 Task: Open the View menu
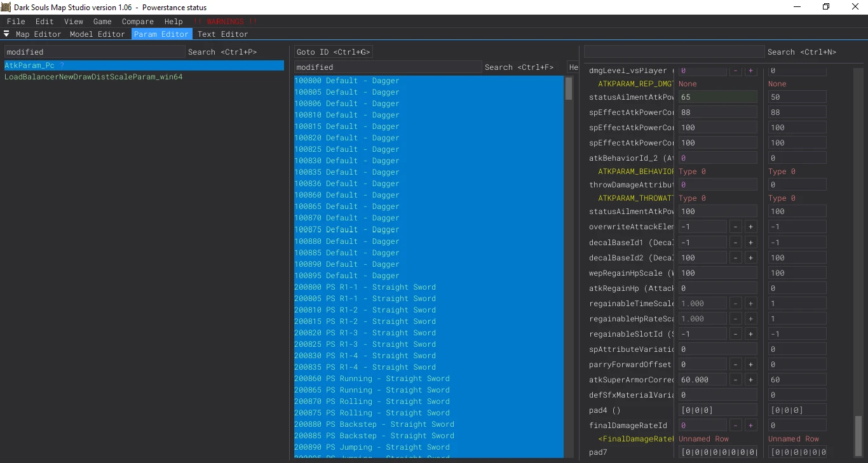click(x=74, y=22)
